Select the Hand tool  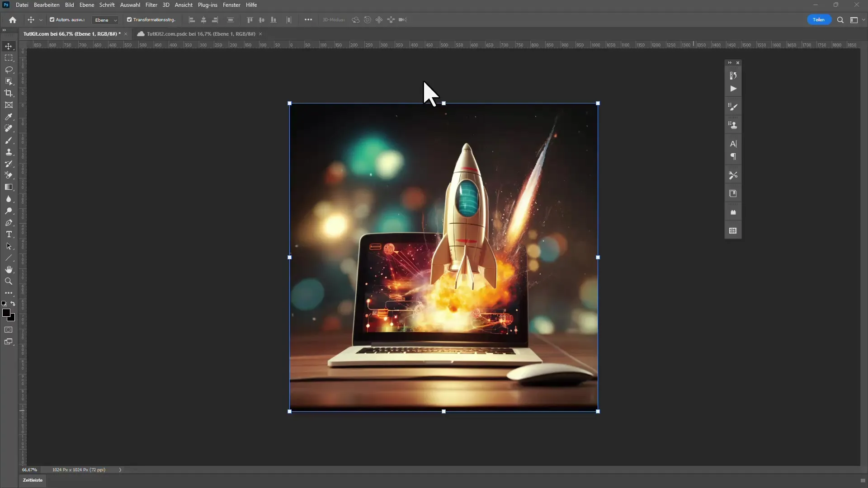pyautogui.click(x=9, y=270)
